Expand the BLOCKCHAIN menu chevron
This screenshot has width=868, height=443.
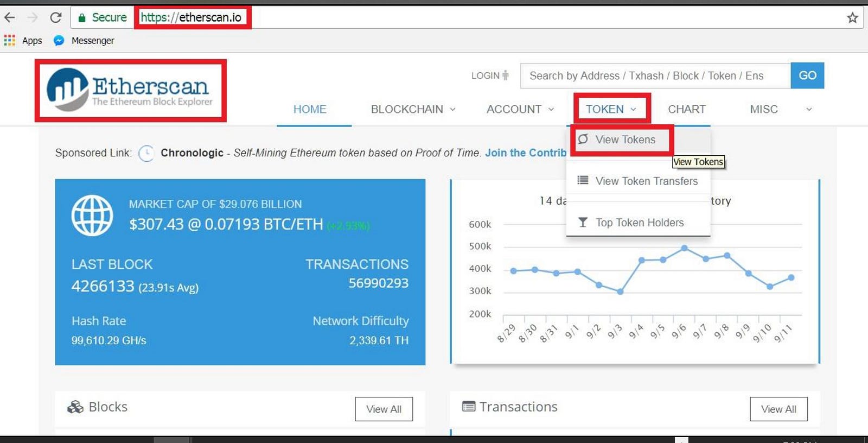[452, 109]
